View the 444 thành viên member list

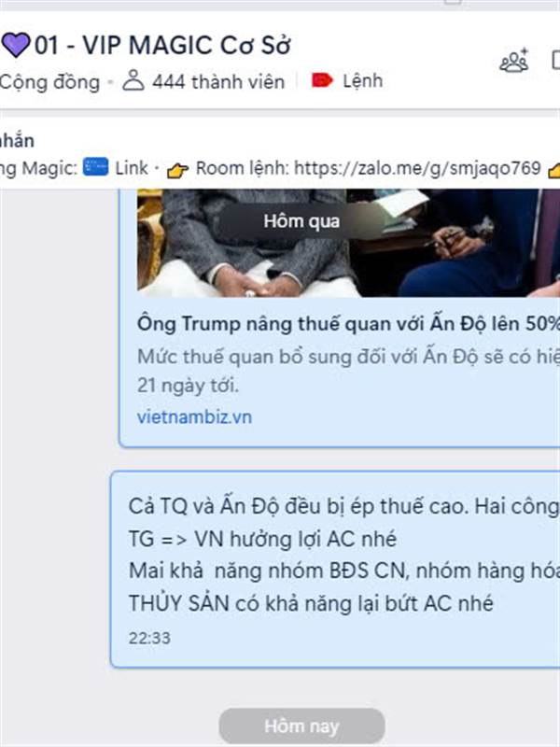pos(218,81)
